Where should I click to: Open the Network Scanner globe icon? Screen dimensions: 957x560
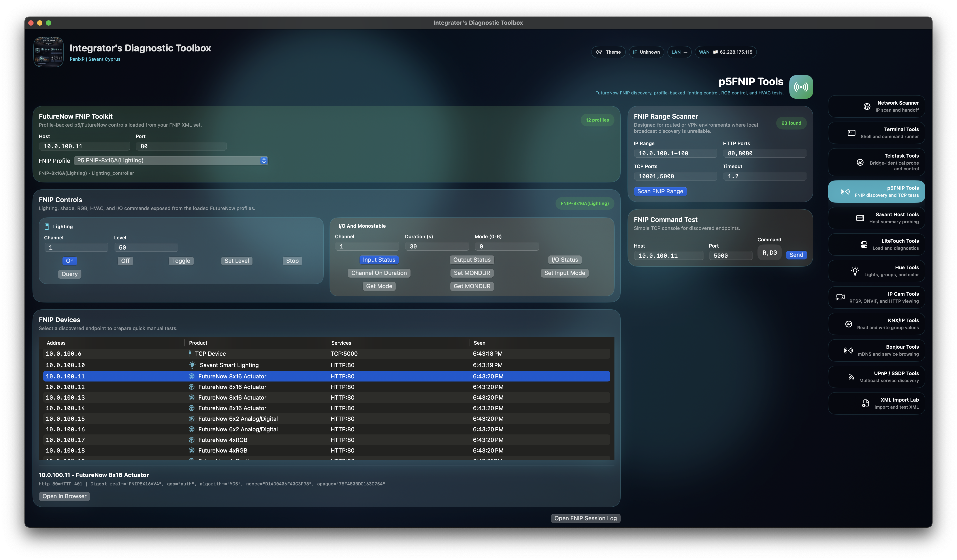867,106
